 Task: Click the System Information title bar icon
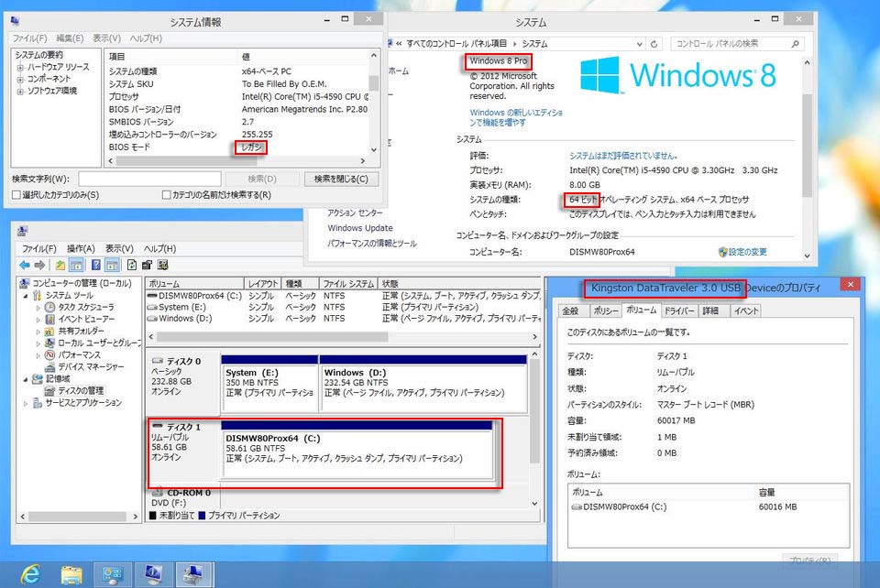point(16,21)
